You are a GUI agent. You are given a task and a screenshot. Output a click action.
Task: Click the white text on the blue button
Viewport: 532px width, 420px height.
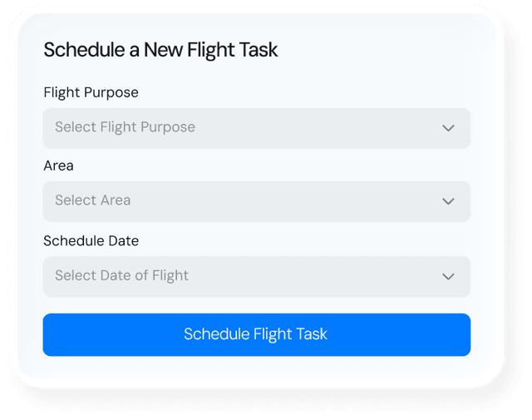(255, 334)
